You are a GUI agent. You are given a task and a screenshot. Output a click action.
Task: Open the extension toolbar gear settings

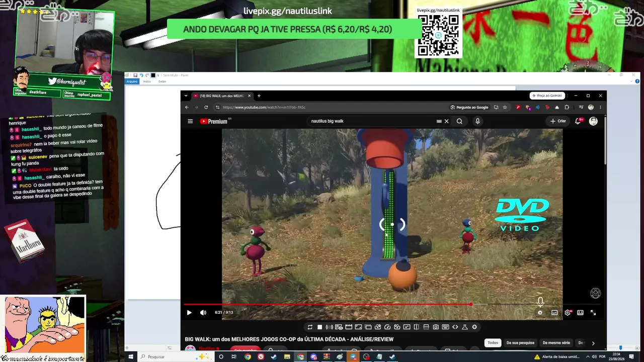click(474, 327)
